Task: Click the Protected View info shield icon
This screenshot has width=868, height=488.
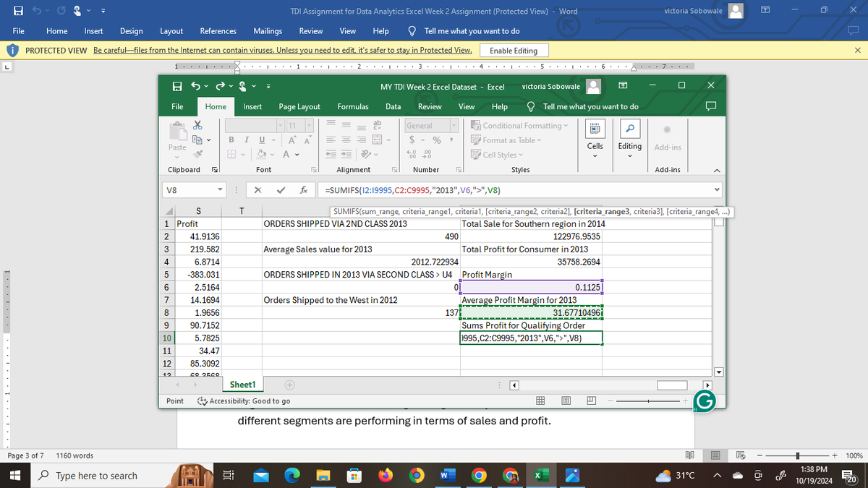Action: (x=13, y=51)
